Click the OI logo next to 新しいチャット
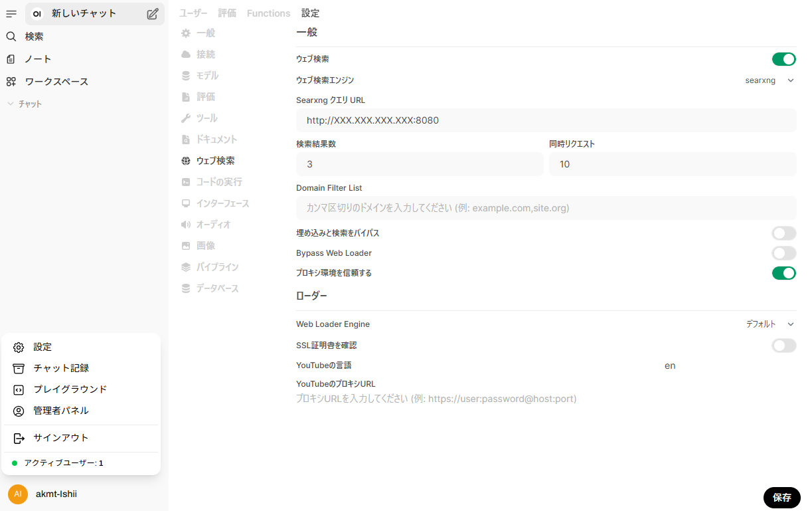Viewport: 812px width, 511px height. point(37,13)
